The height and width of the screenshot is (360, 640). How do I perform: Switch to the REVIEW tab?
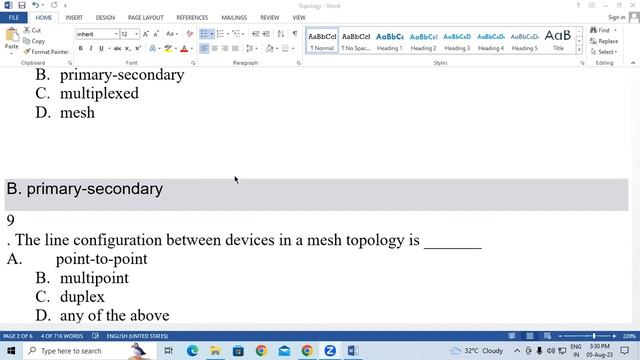point(269,18)
